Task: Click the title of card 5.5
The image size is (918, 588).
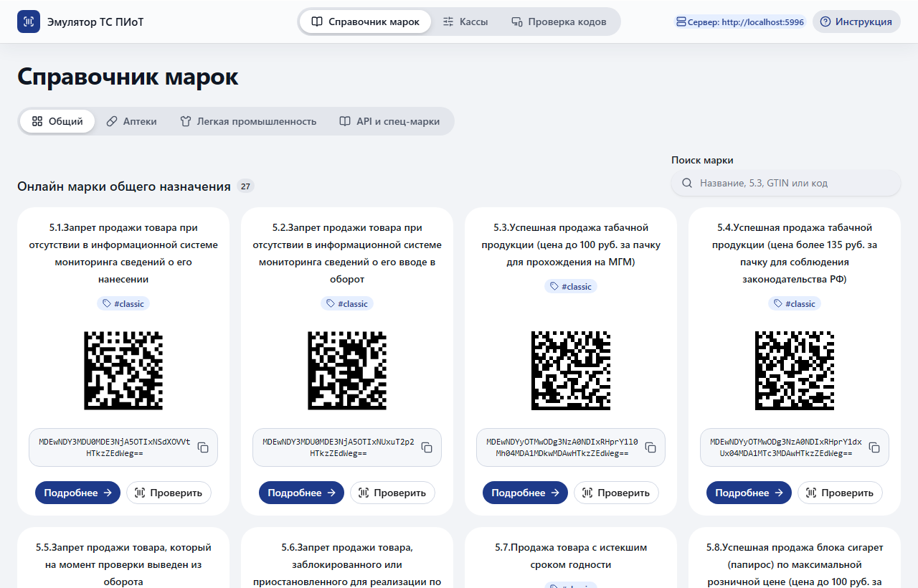Action: pyautogui.click(x=123, y=564)
